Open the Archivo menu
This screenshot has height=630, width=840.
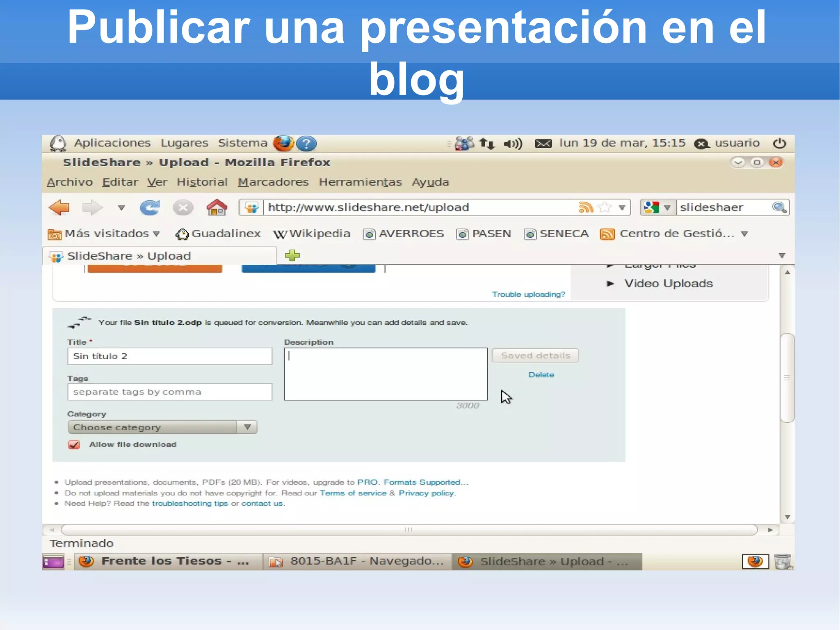pyautogui.click(x=70, y=182)
